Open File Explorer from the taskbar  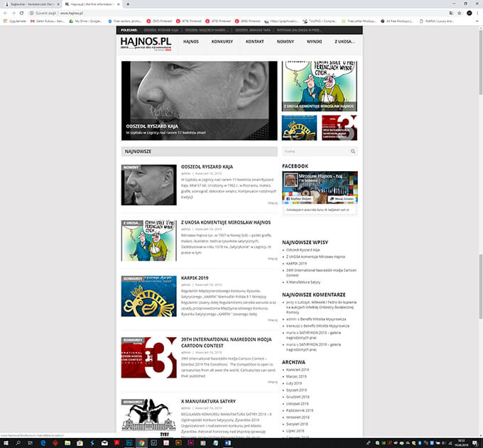point(67,443)
